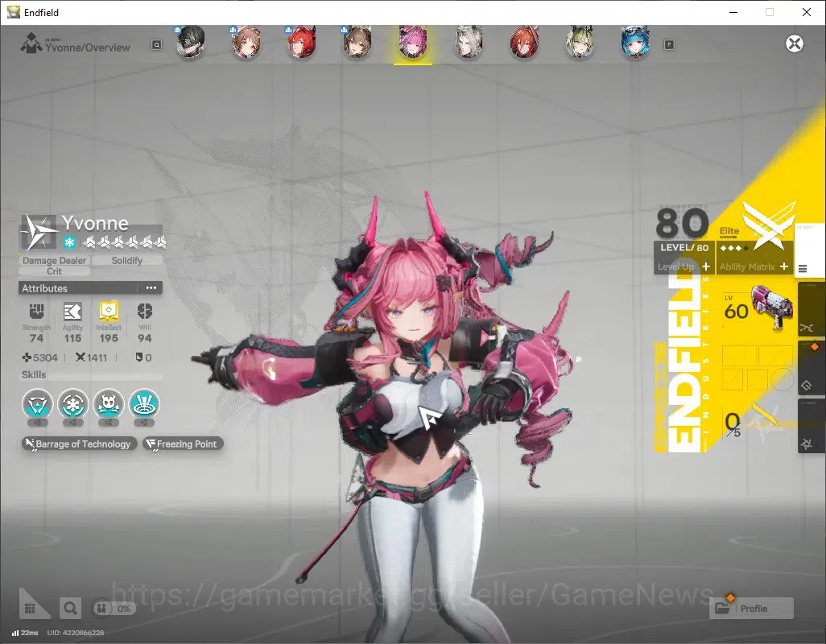
Task: Click the magnifier search icon at bottom
Action: (x=70, y=609)
